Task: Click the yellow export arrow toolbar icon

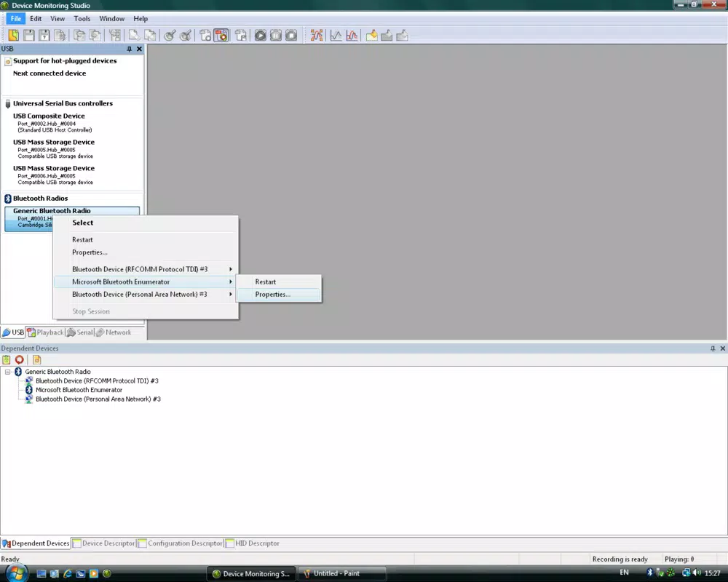Action: click(371, 35)
